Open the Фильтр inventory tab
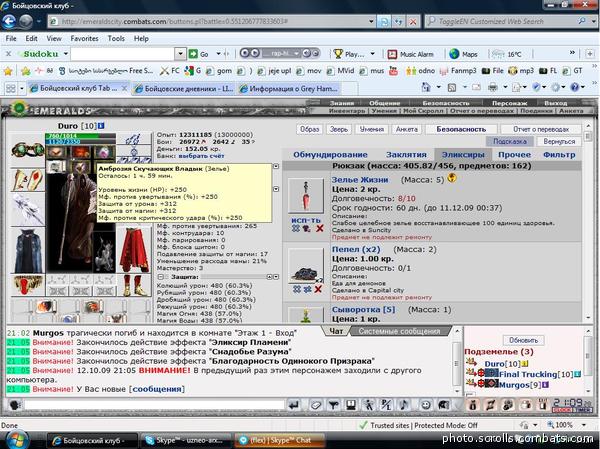The width and height of the screenshot is (600, 449). coord(559,155)
